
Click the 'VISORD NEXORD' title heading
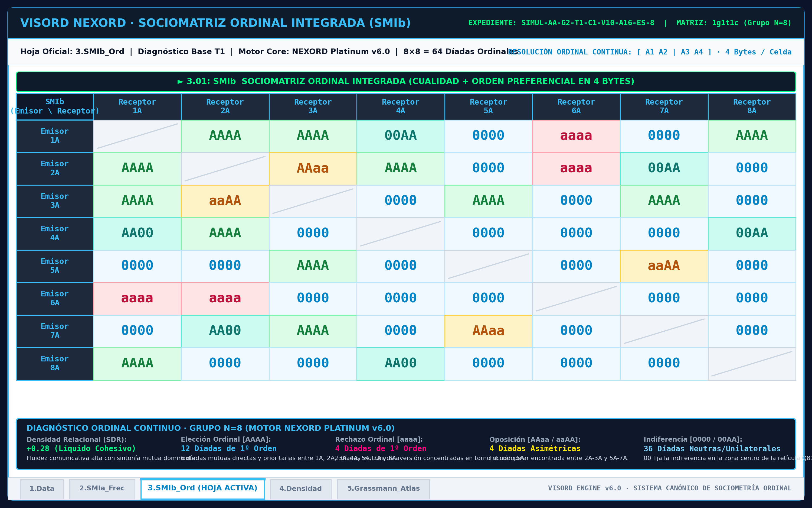point(215,23)
